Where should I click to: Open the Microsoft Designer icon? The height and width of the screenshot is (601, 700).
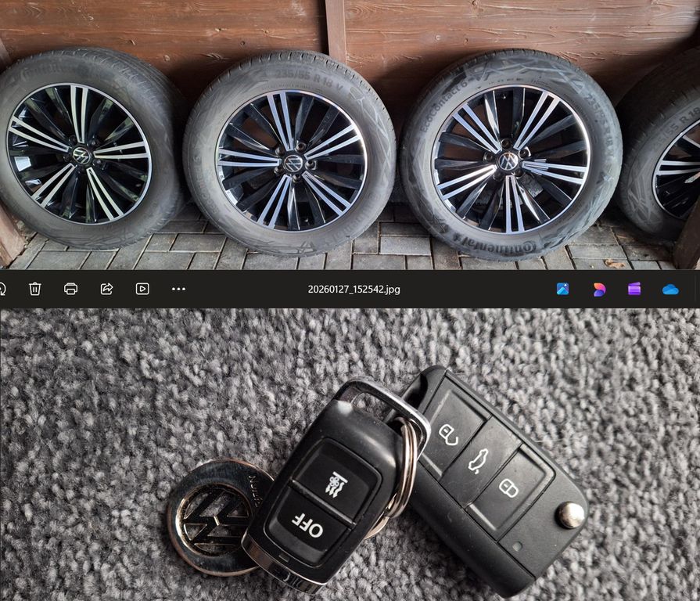pyautogui.click(x=599, y=289)
